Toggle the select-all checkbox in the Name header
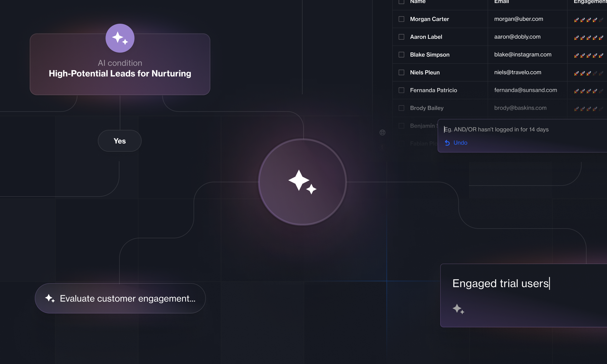607x364 pixels. click(x=401, y=1)
